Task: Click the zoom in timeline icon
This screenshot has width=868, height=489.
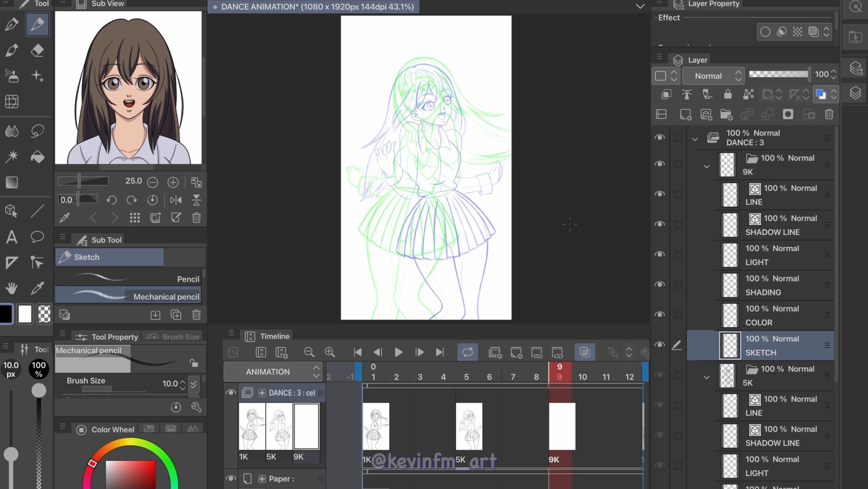Action: [330, 352]
